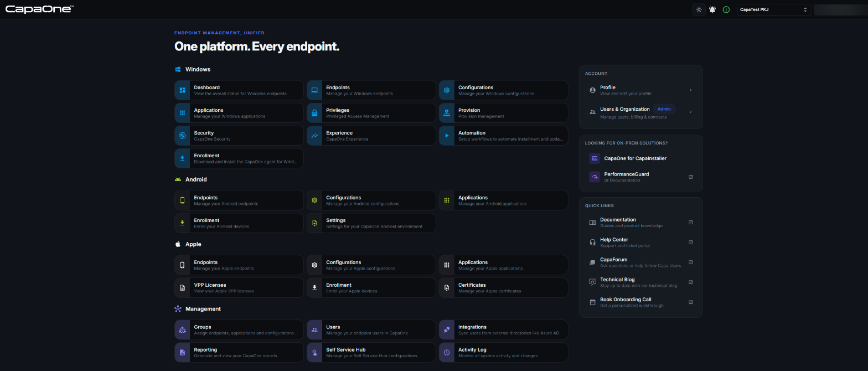Click the Apple Configurations gear icon
The image size is (868, 371).
pyautogui.click(x=314, y=265)
